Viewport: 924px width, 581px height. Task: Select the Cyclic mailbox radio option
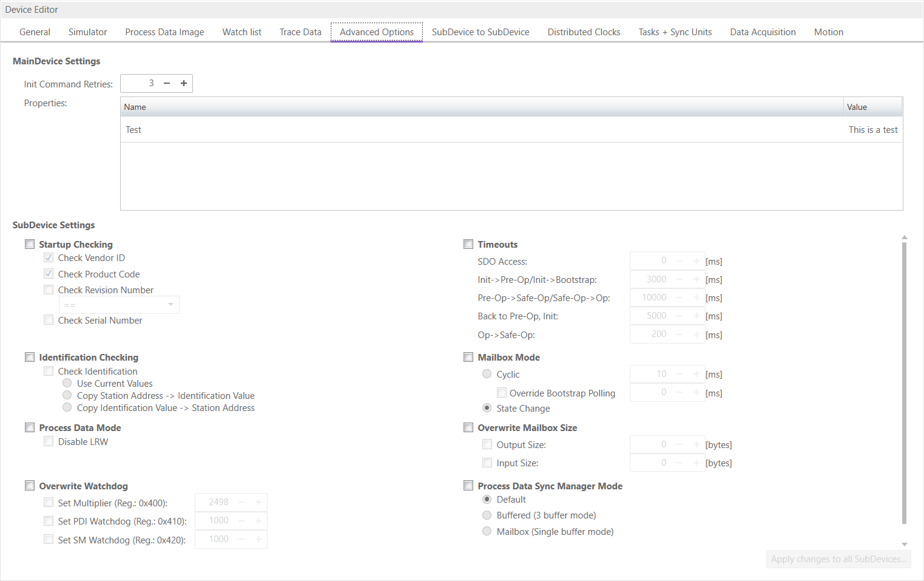click(487, 374)
